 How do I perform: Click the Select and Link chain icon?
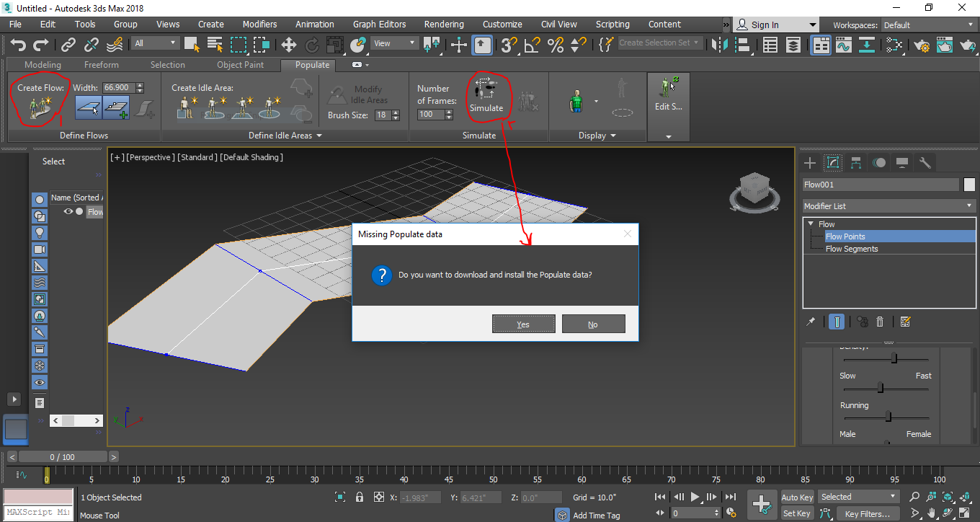[68, 45]
